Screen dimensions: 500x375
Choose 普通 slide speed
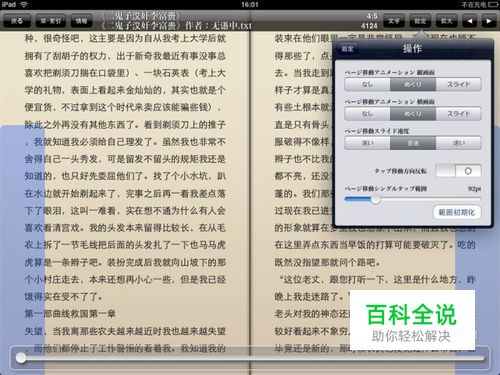click(413, 143)
